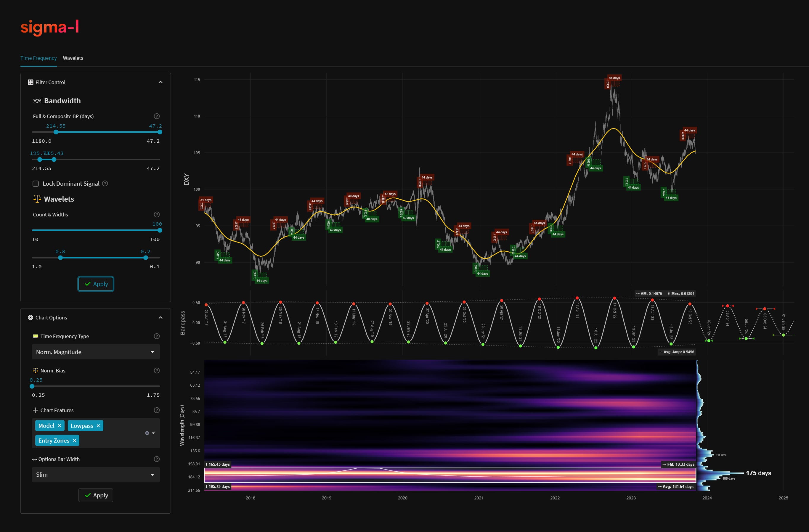
Task: Click the Chart Features plus icon
Action: point(36,410)
